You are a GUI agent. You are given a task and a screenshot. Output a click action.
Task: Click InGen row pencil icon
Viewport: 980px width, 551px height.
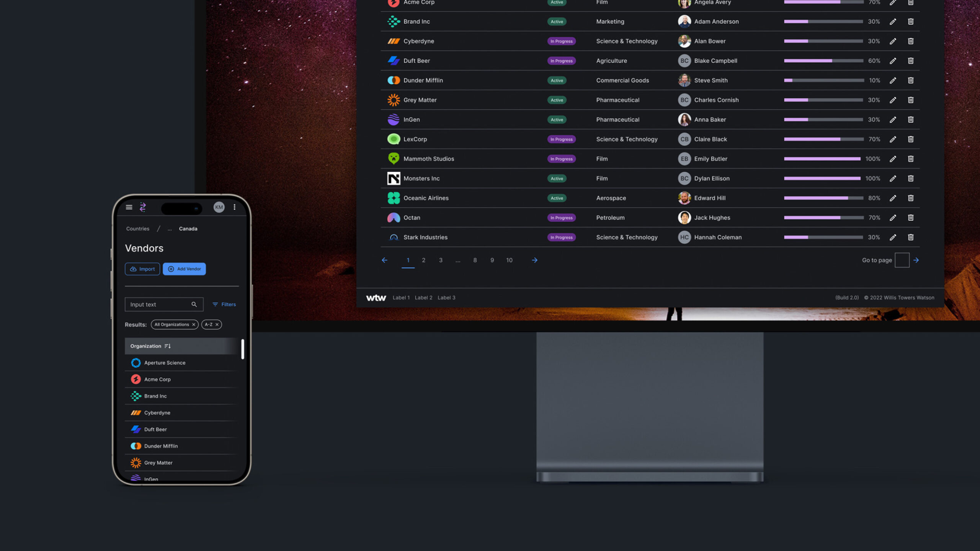[893, 119]
